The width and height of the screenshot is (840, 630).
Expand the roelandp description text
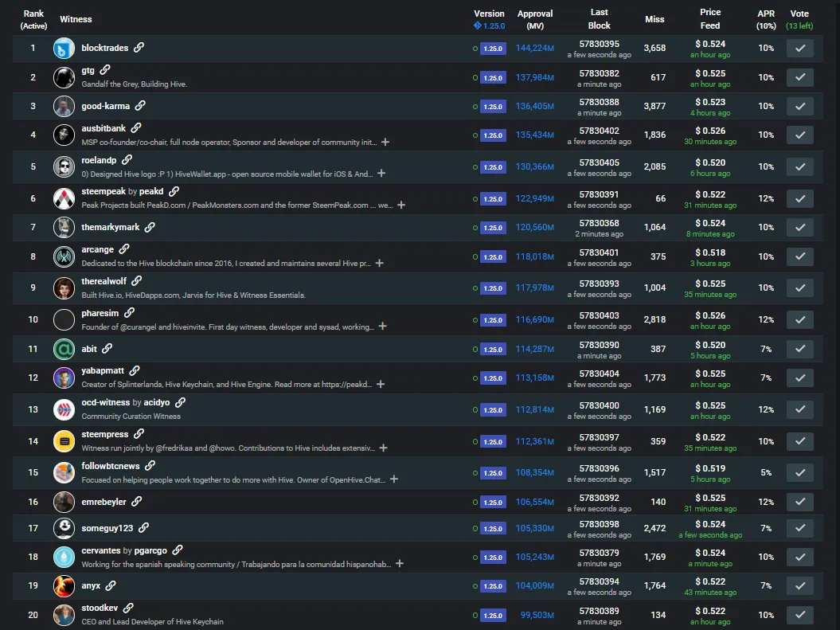click(381, 174)
